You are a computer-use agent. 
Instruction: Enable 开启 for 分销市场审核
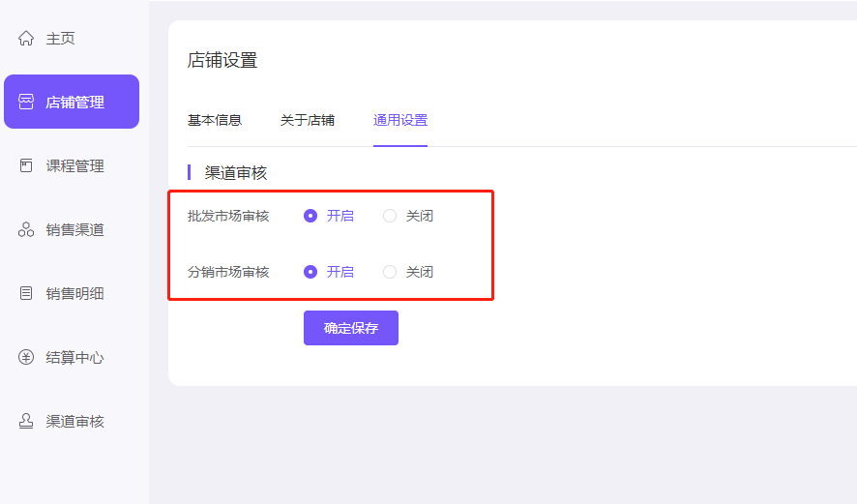[x=310, y=272]
